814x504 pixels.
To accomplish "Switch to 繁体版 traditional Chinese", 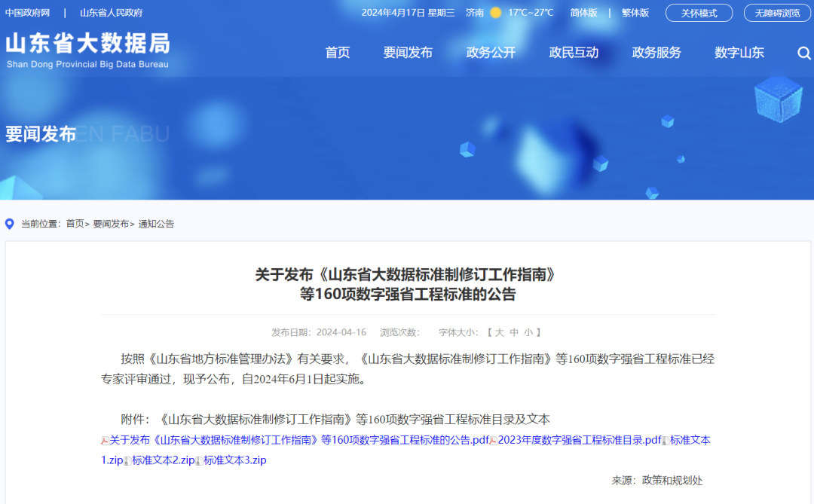I will (x=635, y=13).
